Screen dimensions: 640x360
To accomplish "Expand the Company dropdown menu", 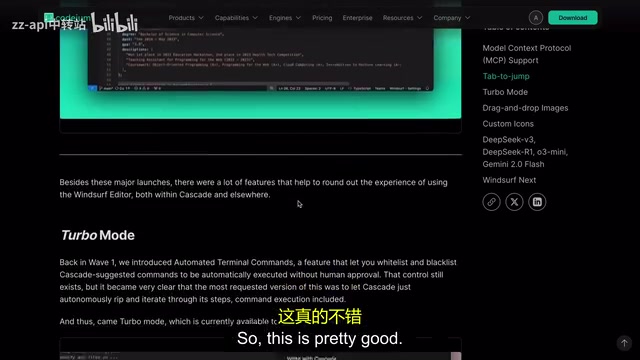I will 451,18.
